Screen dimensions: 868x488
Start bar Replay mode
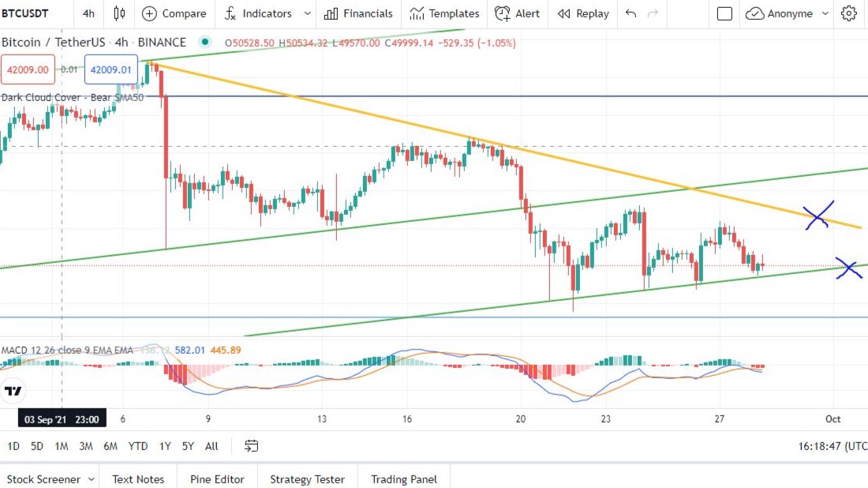pos(583,13)
